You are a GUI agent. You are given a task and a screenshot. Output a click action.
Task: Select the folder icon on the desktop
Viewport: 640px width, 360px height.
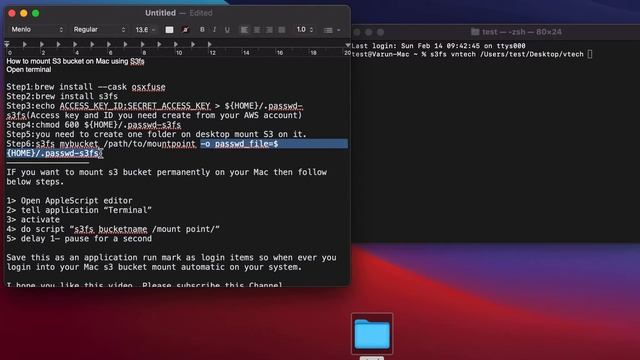[372, 334]
